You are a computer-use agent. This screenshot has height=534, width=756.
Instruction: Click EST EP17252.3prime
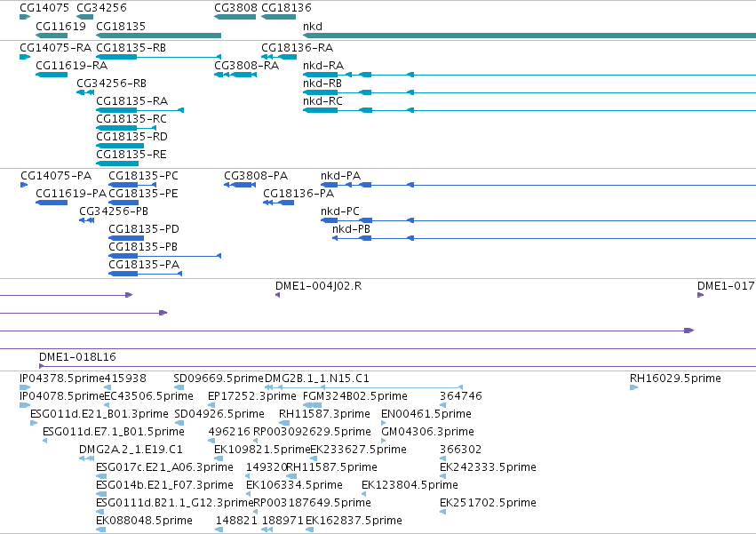pyautogui.click(x=251, y=396)
